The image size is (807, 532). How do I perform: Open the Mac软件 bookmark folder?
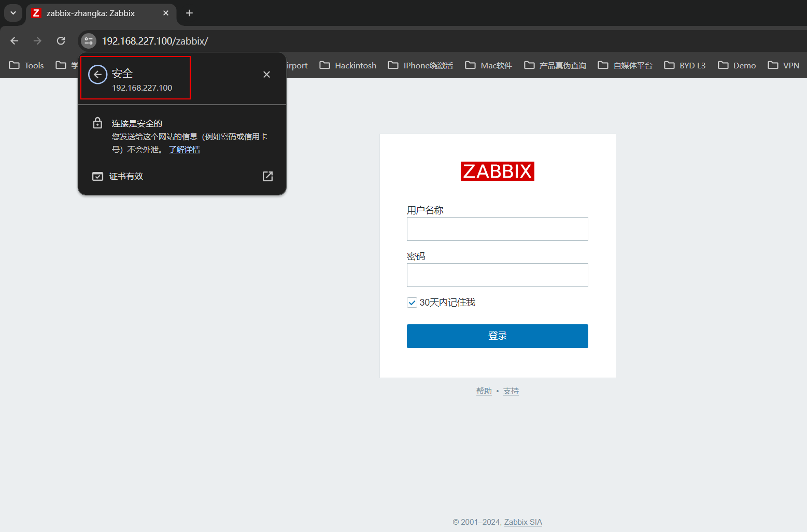(489, 65)
